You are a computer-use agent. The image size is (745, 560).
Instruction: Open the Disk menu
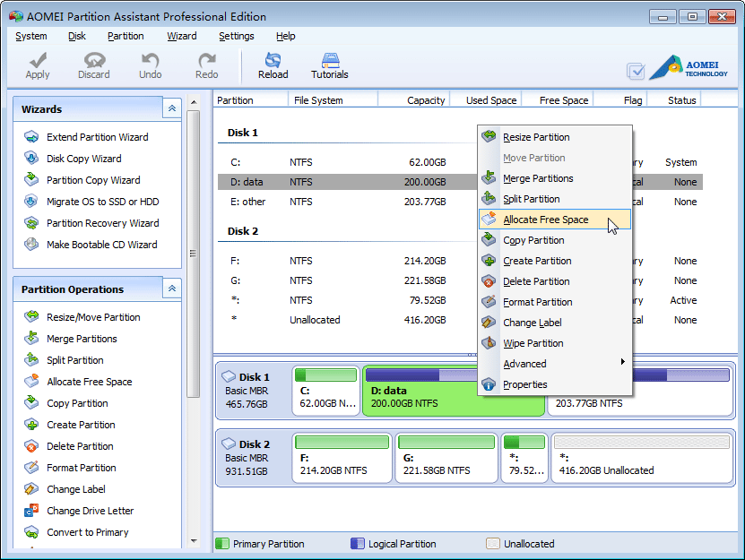point(77,36)
